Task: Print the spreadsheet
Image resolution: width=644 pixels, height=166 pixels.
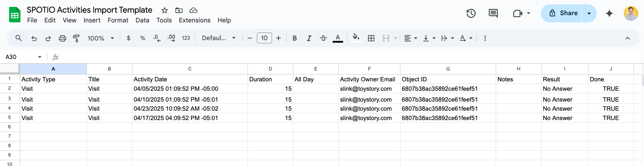Action: 62,38
